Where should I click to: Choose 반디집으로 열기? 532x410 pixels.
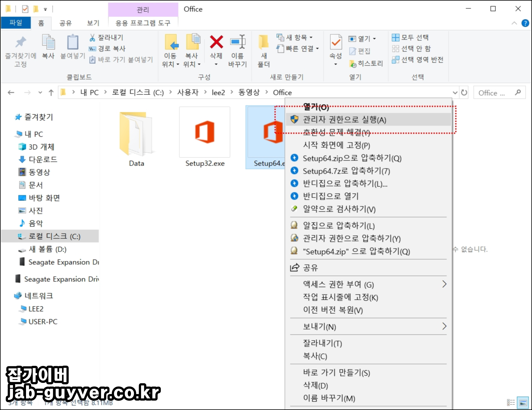coord(368,196)
